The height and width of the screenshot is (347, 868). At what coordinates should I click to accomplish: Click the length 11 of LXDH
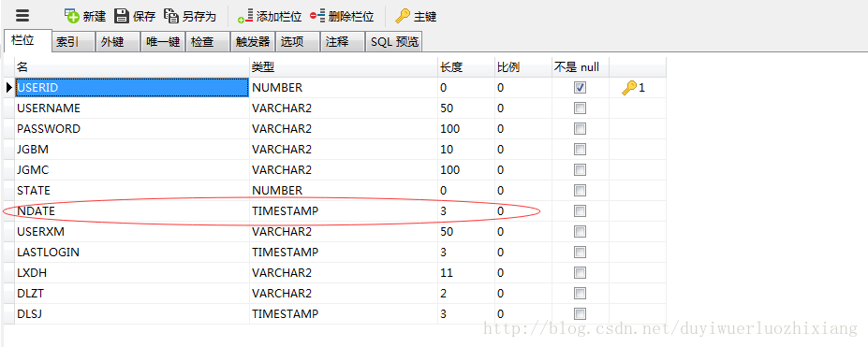tap(466, 273)
